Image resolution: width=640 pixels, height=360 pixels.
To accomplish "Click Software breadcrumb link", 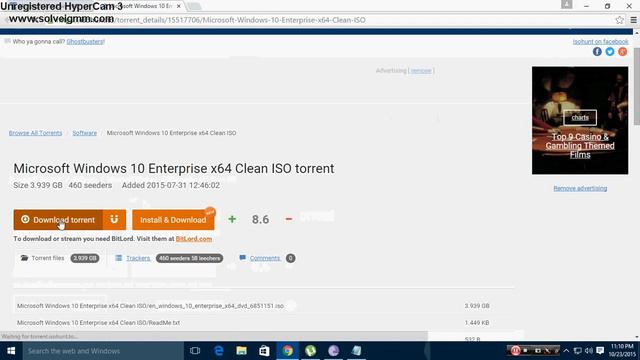I will pos(85,133).
